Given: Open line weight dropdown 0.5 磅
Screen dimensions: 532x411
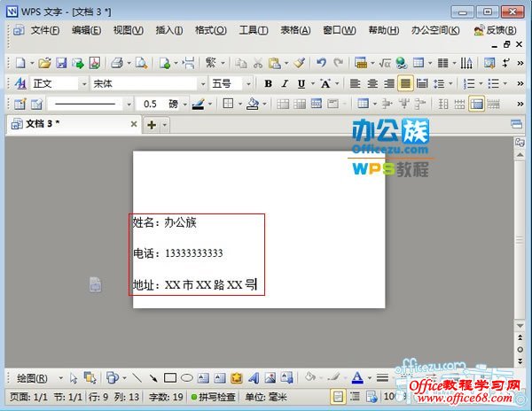Looking at the screenshot, I should coord(185,104).
